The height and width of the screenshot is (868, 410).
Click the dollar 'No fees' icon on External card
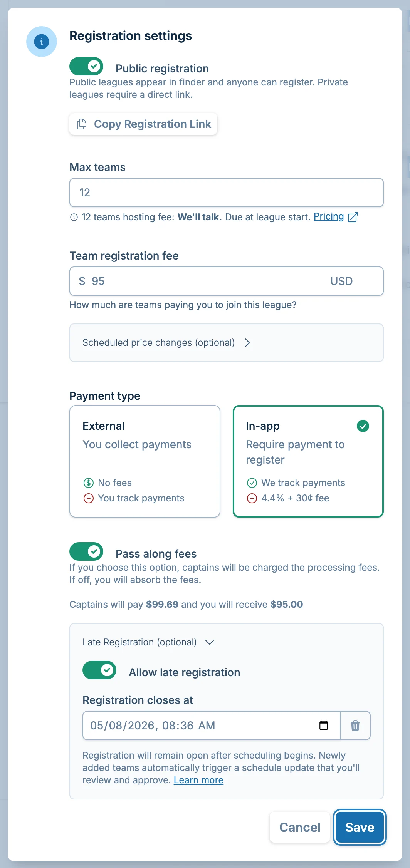click(88, 483)
